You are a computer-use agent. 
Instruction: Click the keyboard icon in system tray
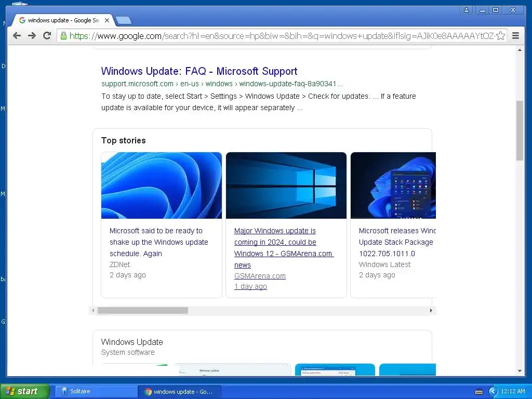click(478, 392)
